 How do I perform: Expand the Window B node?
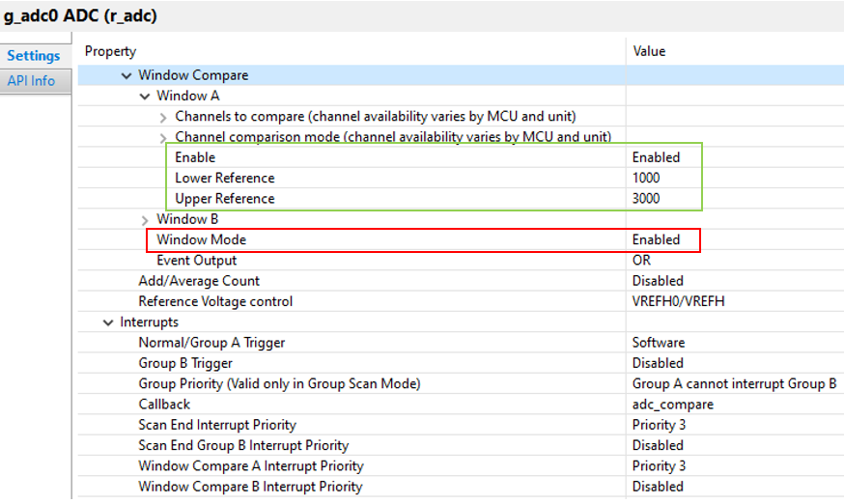click(145, 220)
